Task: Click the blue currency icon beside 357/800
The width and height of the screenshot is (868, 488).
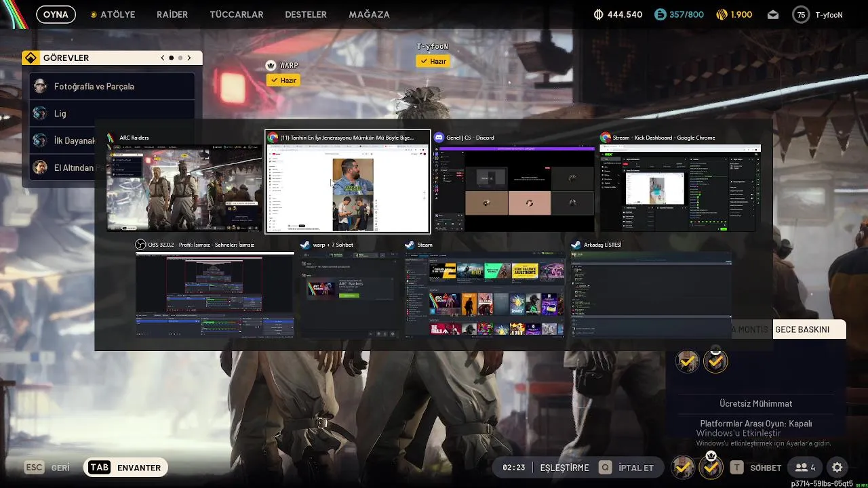Action: [660, 14]
